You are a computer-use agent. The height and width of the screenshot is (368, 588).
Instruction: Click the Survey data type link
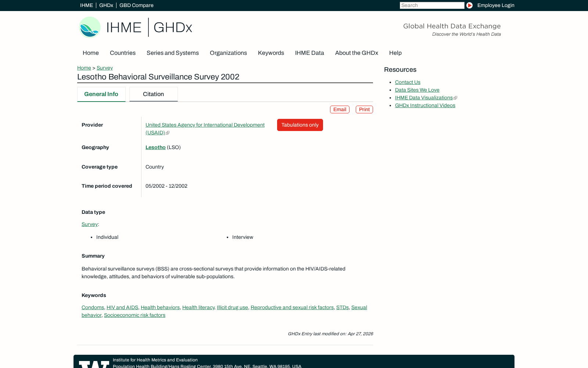[x=90, y=224]
